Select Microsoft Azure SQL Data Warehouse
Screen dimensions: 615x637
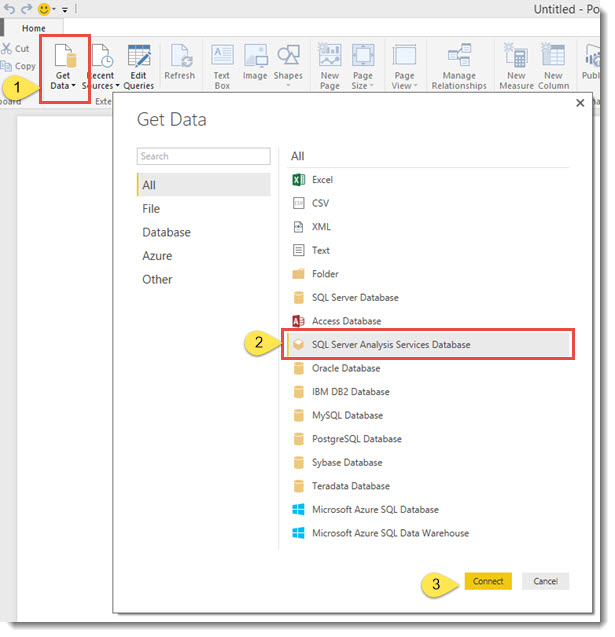[429, 533]
